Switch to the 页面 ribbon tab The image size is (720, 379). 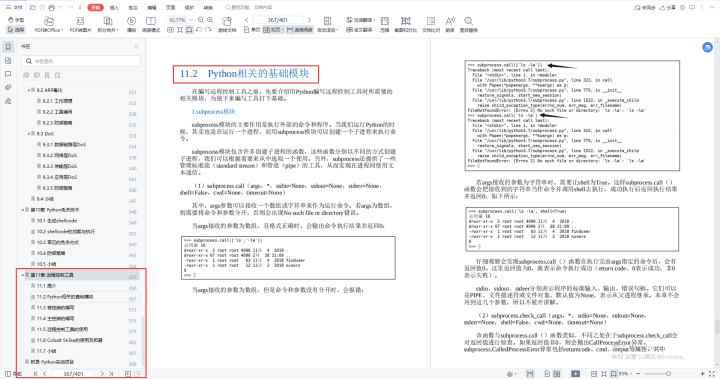[x=170, y=8]
